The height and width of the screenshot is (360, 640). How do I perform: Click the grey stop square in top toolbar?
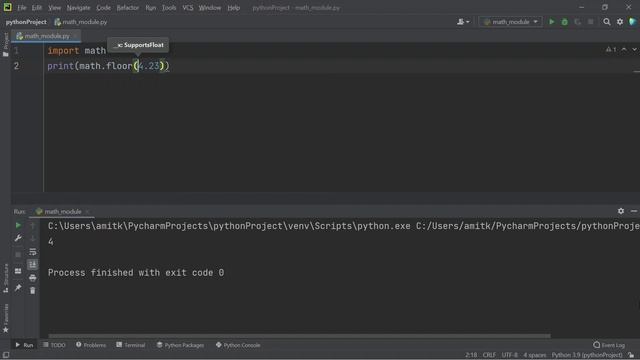[x=591, y=22]
